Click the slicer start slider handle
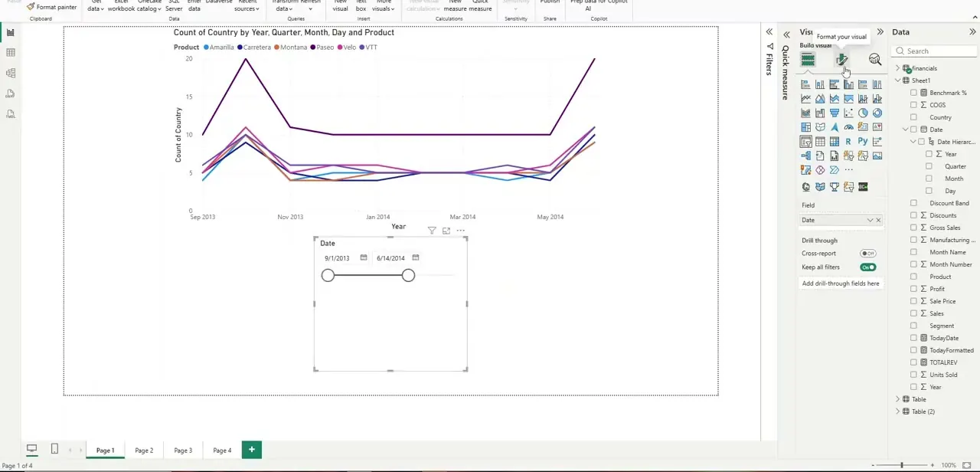 (328, 276)
